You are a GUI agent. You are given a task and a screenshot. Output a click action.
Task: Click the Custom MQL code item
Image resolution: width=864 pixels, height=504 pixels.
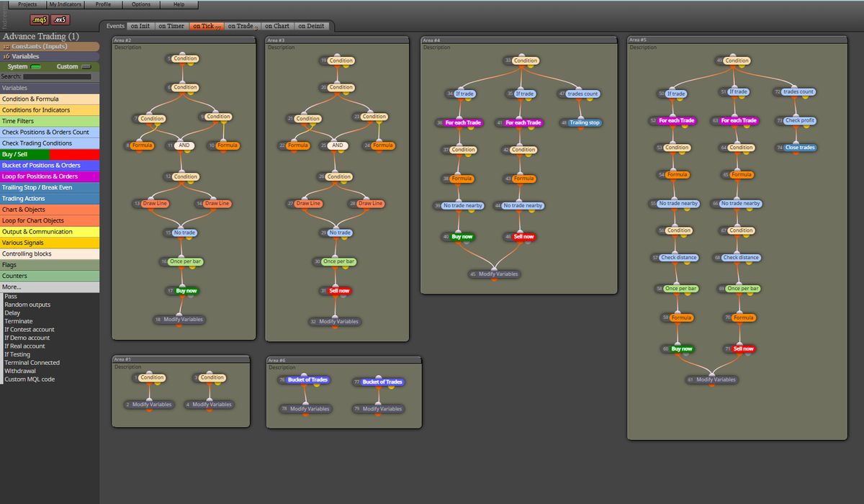coord(30,379)
